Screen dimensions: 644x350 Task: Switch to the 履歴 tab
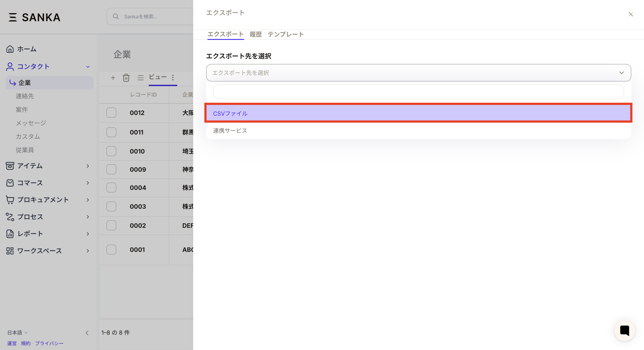point(255,34)
